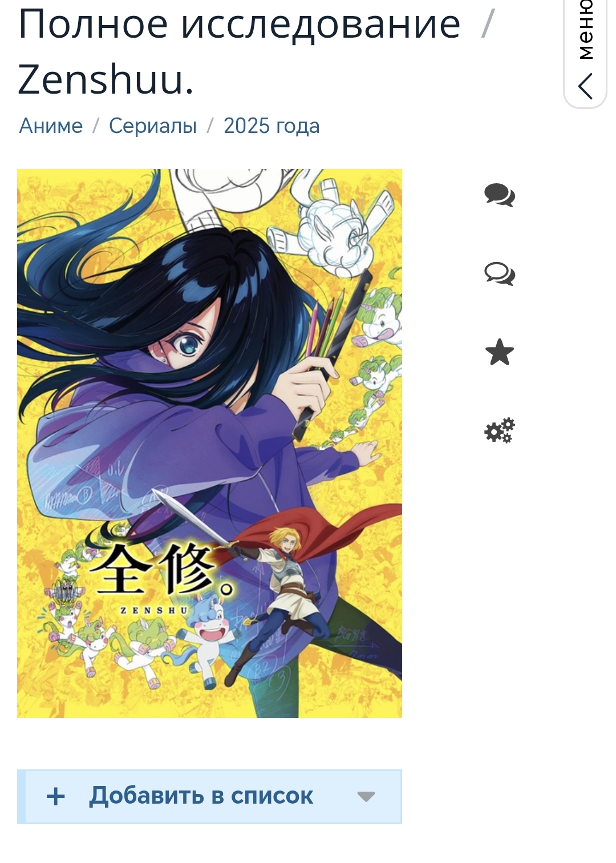The image size is (616, 863).
Task: Click the Добавить в список button label
Action: tap(201, 796)
